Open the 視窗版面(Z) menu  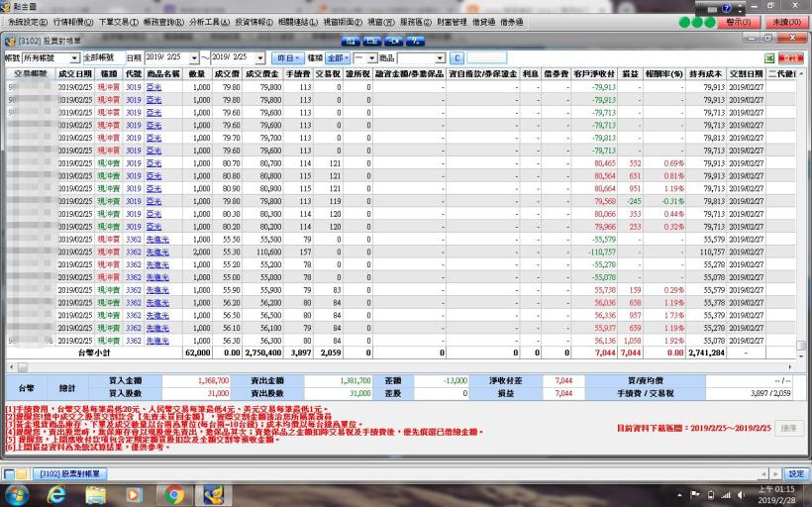[x=343, y=22]
